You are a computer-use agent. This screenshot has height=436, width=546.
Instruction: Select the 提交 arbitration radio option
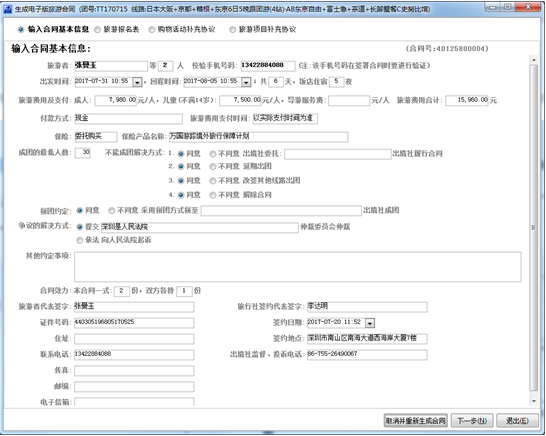coord(80,227)
